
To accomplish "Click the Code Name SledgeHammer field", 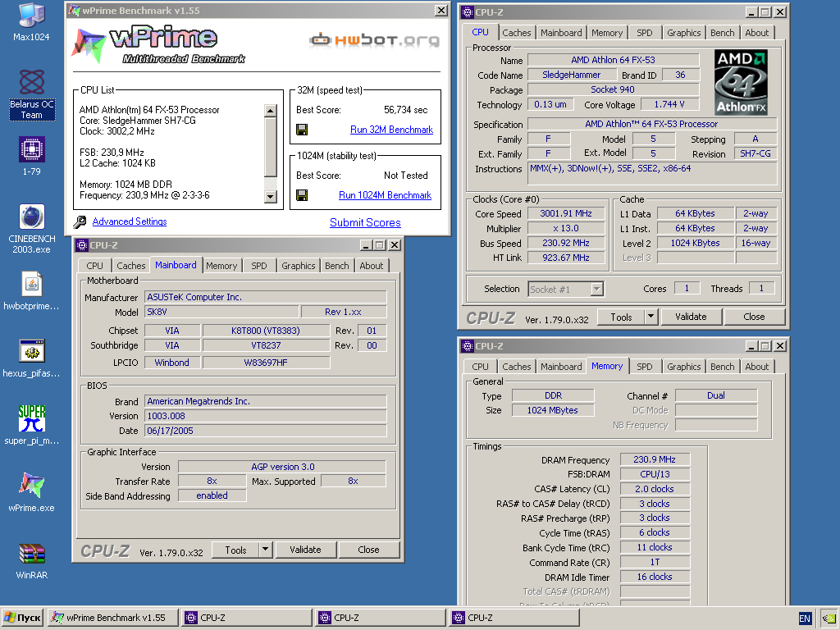I will pos(572,75).
